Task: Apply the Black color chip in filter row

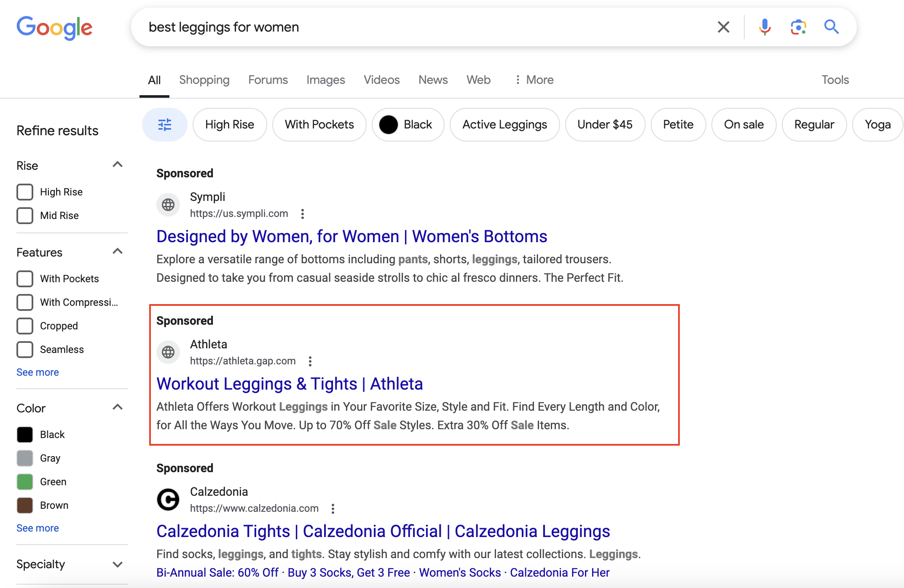Action: (408, 124)
